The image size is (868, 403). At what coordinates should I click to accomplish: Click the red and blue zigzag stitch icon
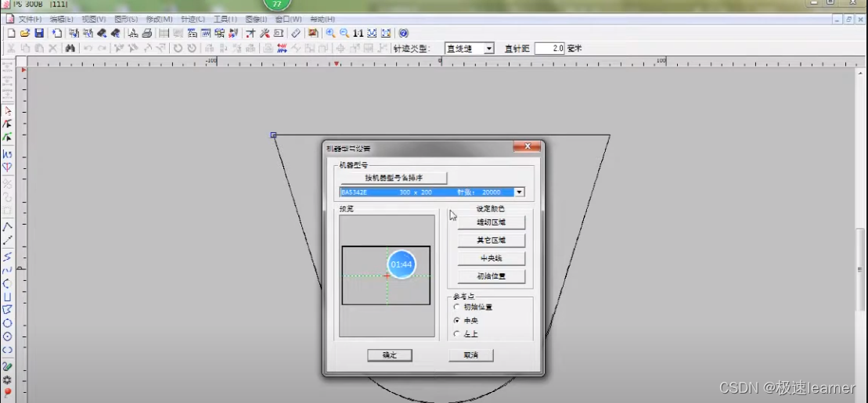coord(282,49)
